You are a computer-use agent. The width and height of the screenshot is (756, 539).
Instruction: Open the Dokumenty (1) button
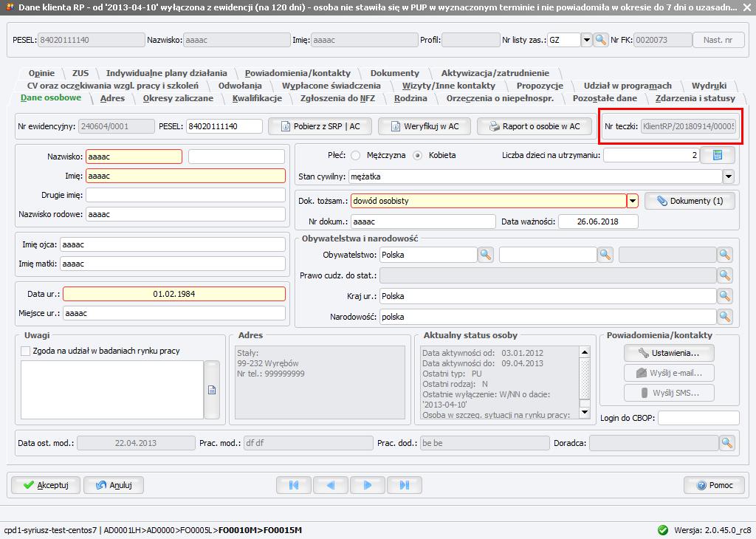690,201
